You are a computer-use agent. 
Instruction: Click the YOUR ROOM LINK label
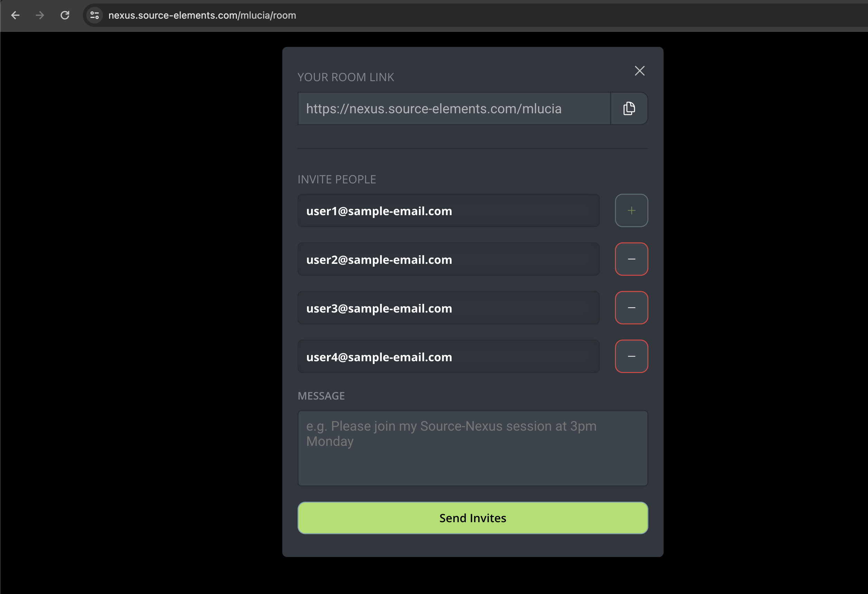pyautogui.click(x=346, y=77)
